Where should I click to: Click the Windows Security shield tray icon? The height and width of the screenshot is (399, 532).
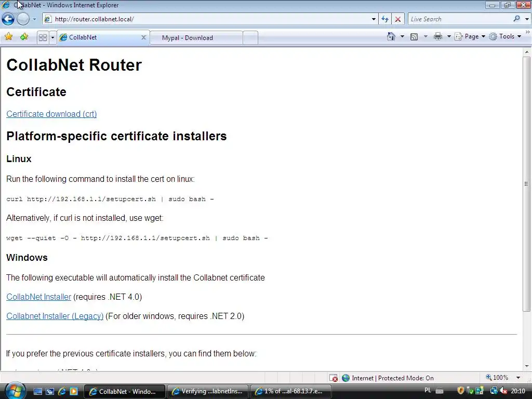(460, 391)
